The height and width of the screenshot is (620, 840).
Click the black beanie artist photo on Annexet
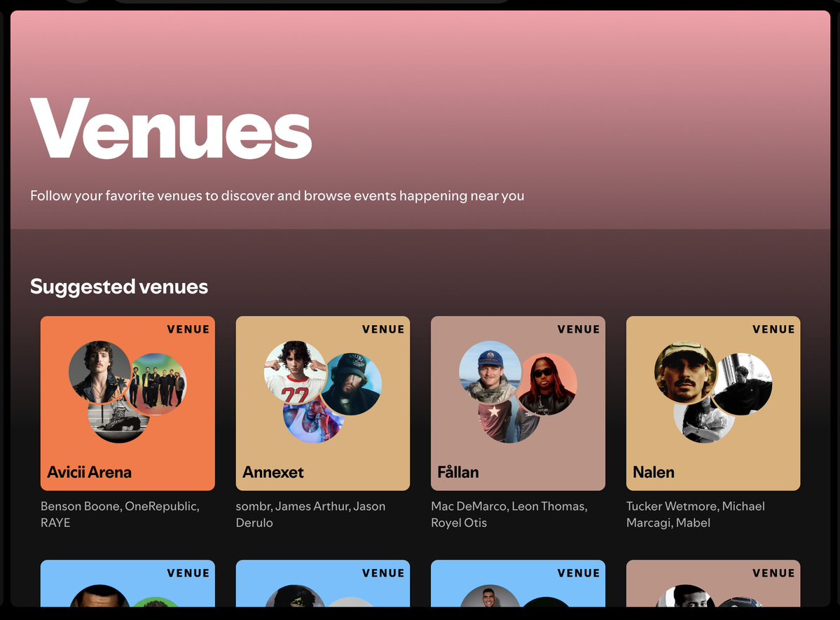352,384
